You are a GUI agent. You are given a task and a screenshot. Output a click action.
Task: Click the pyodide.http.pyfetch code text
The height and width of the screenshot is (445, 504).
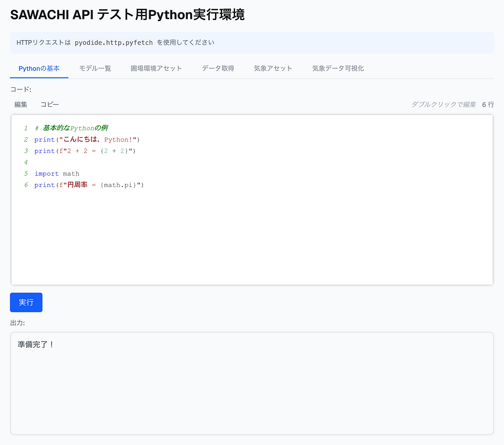coord(114,42)
